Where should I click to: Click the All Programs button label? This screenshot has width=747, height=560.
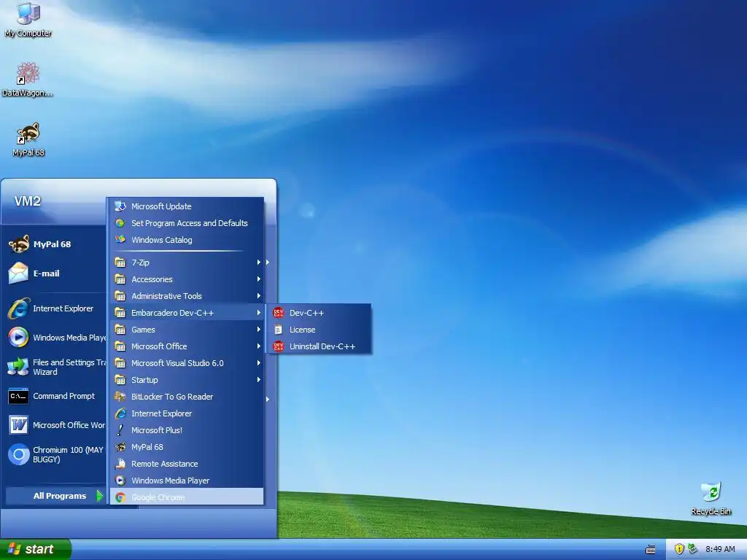[60, 496]
